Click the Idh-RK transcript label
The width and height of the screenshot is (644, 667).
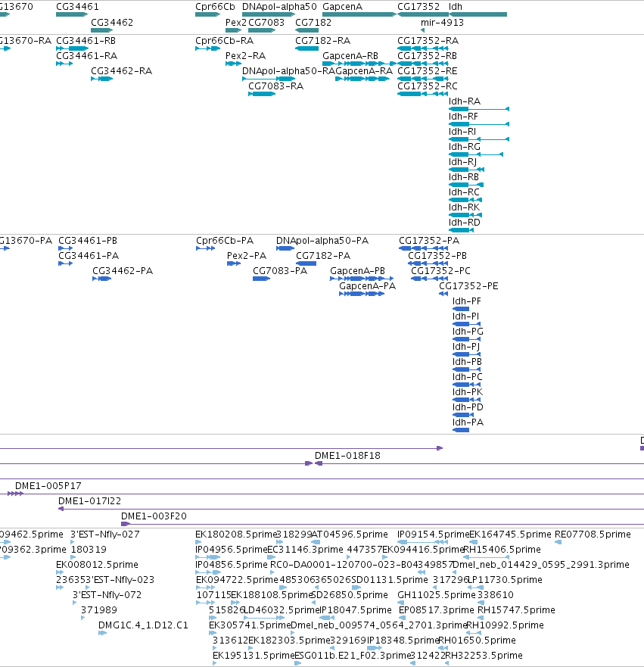click(x=464, y=207)
